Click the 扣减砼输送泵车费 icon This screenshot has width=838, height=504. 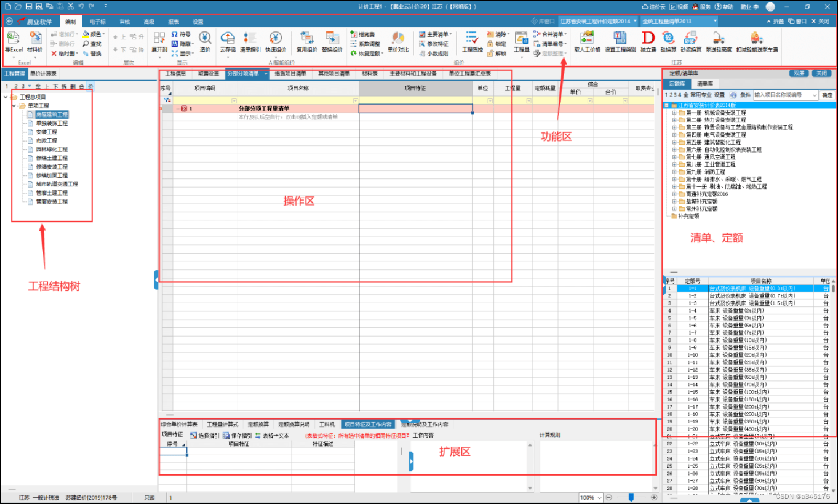pos(757,38)
